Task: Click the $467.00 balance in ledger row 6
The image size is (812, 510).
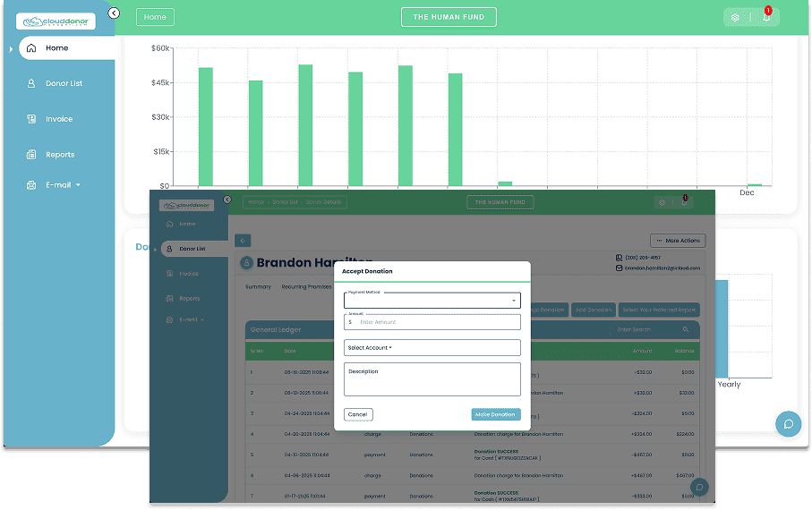Action: point(685,476)
